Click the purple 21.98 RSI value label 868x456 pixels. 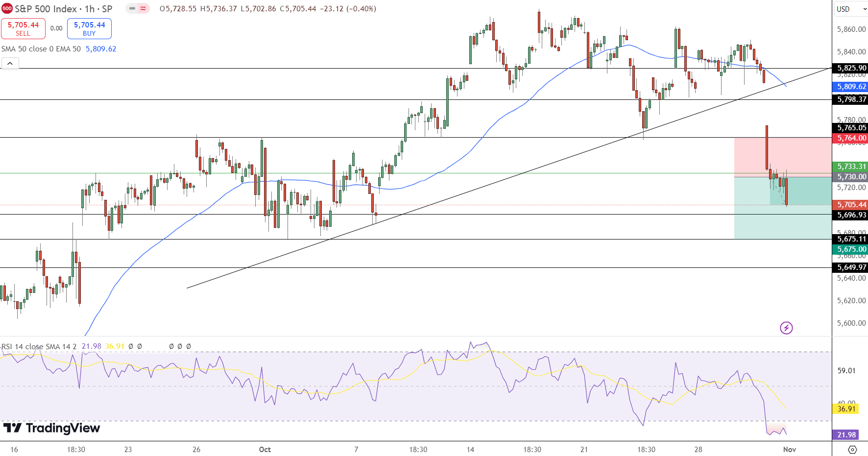click(846, 434)
